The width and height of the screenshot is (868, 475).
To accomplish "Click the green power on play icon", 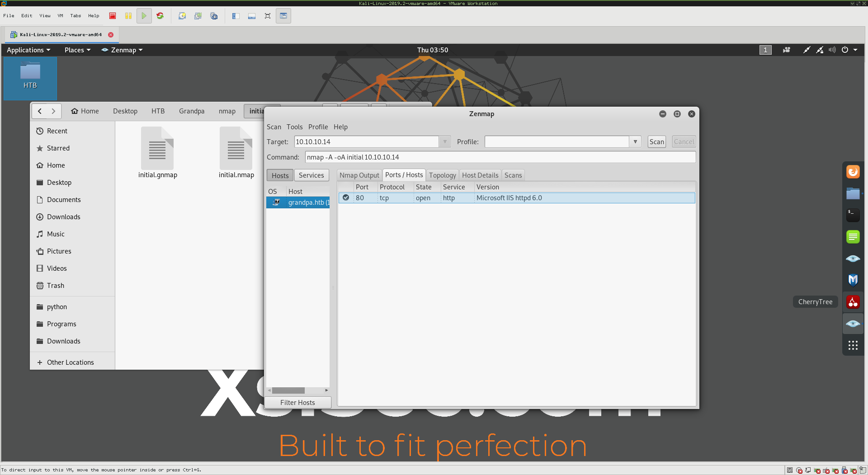I will pos(144,16).
